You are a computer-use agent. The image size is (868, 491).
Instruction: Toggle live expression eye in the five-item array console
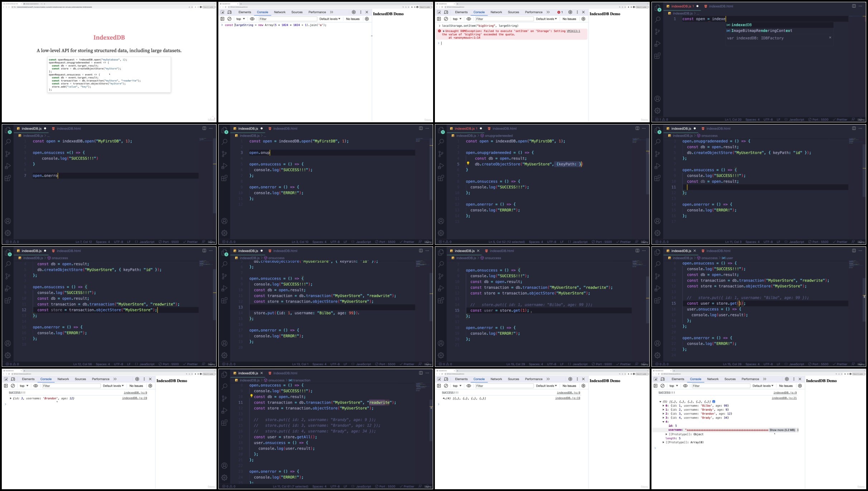tap(685, 386)
